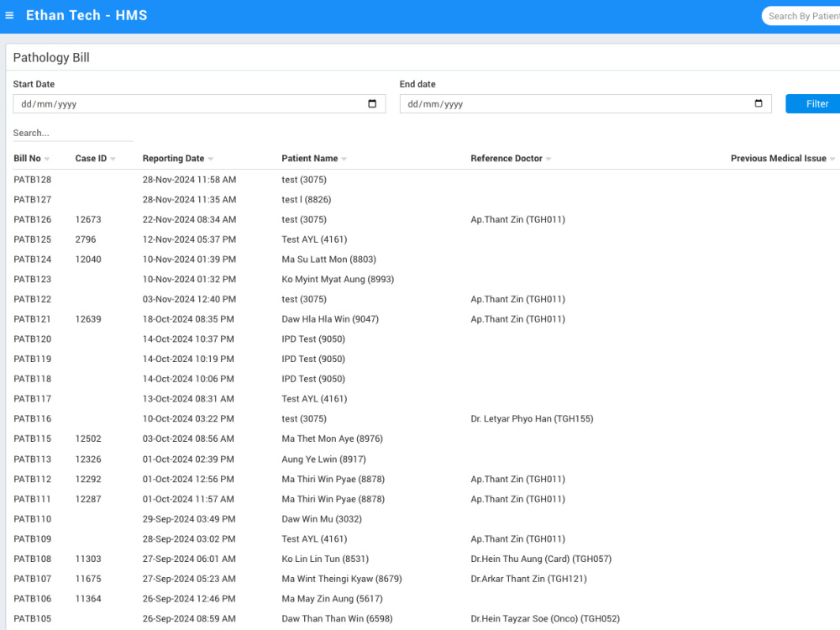Click date 01-Oct-2024 02:39 PM
This screenshot has width=840, height=630.
[188, 459]
